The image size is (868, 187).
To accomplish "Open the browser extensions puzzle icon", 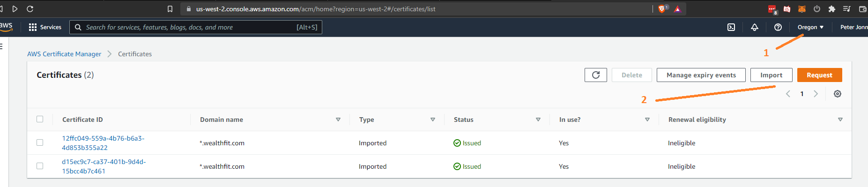I will 832,9.
